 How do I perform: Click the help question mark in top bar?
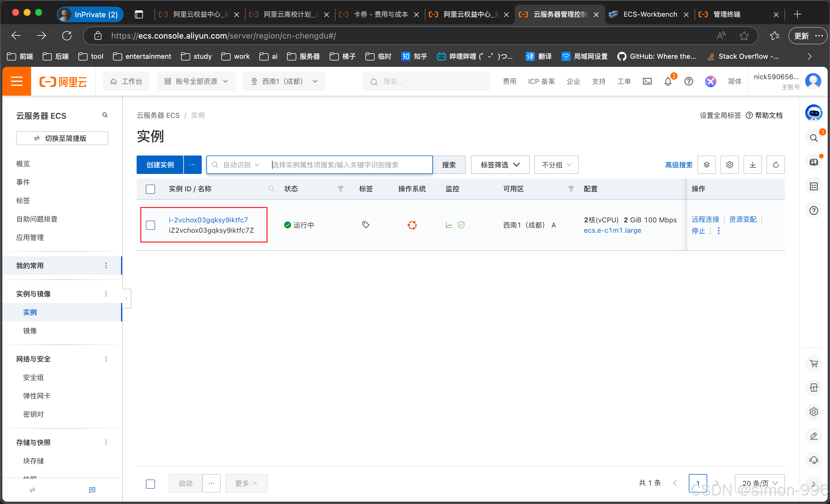688,81
